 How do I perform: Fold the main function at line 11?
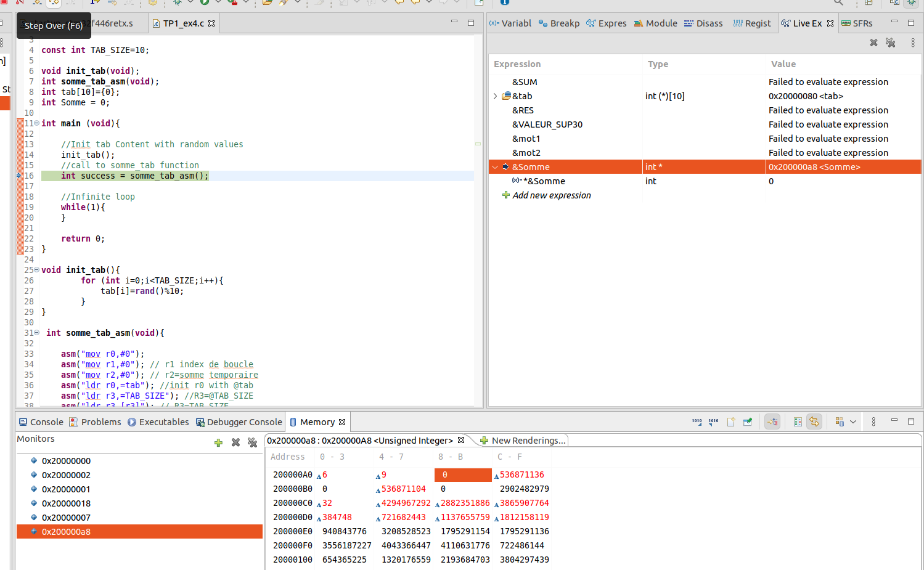(36, 123)
